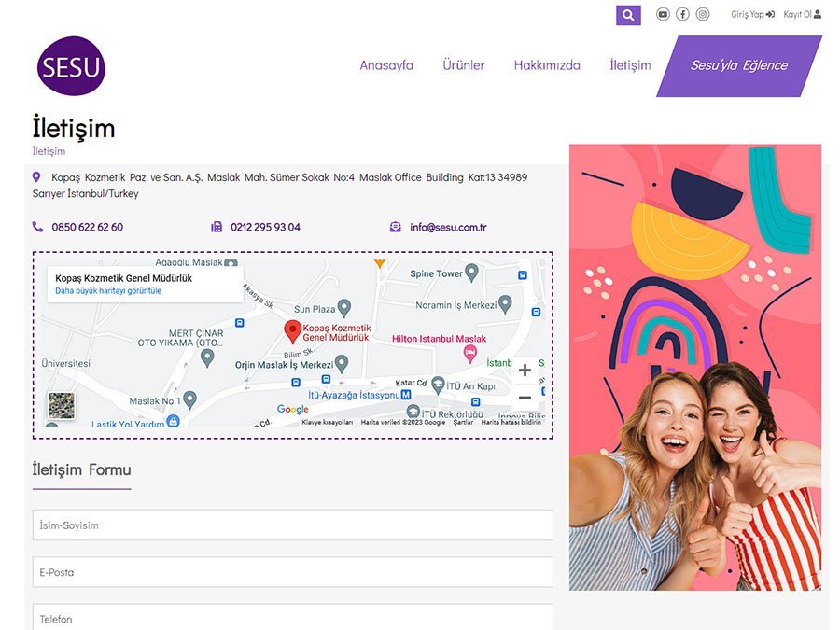This screenshot has height=630, width=840.
Task: Click the Kayıt Ol register link
Action: 802,14
